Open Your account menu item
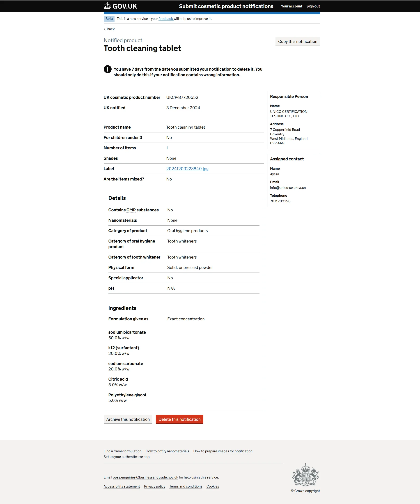 pos(291,6)
